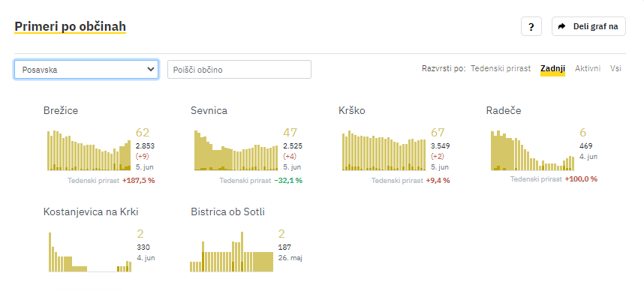The width and height of the screenshot is (644, 291).
Task: Sort by Tedenski prirast
Action: click(x=501, y=68)
